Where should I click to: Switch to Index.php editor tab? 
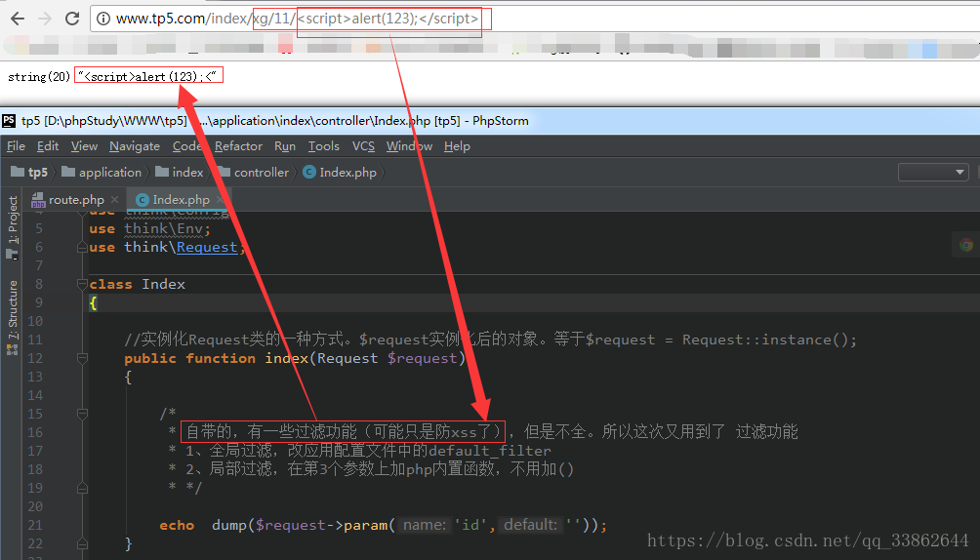[181, 199]
